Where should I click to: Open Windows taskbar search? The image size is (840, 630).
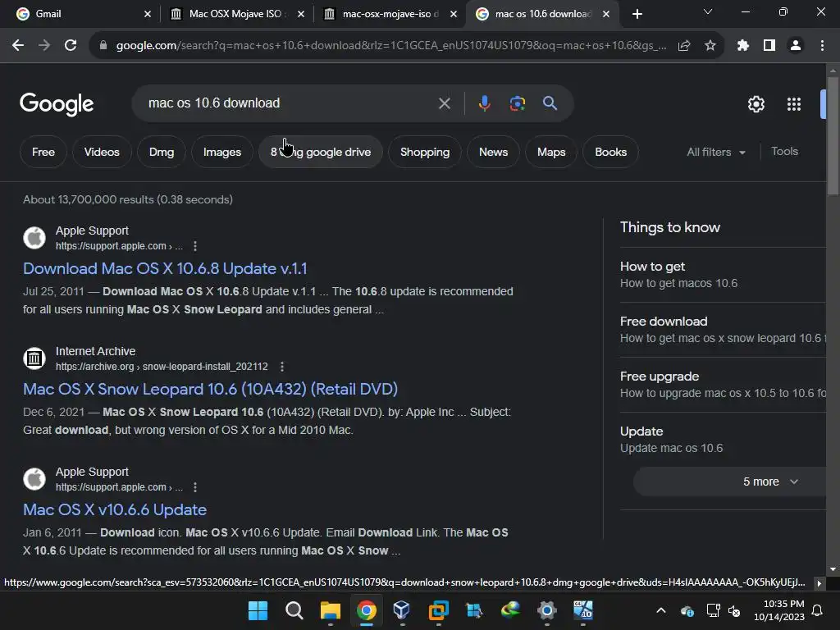click(x=294, y=610)
